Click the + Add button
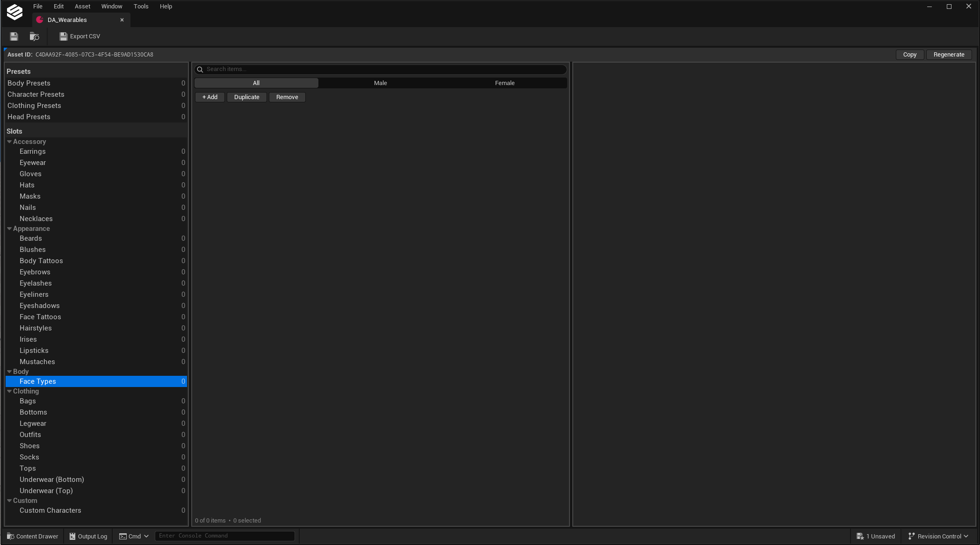The height and width of the screenshot is (545, 980). 210,97
